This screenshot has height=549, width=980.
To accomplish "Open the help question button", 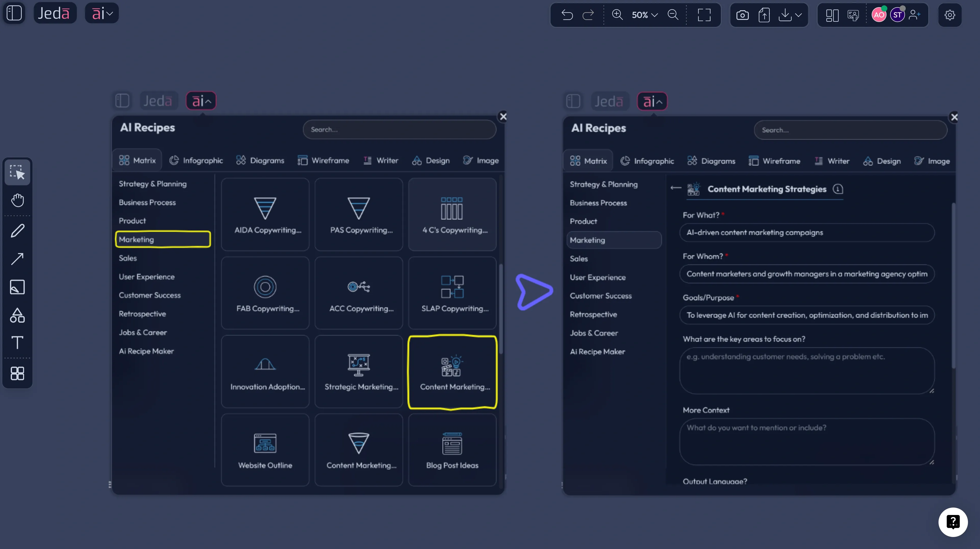I will coord(953,522).
